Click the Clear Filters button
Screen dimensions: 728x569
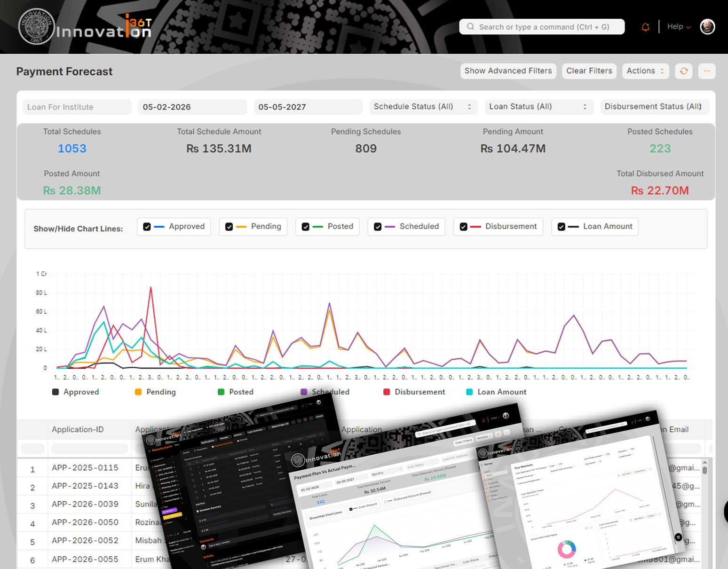point(589,71)
